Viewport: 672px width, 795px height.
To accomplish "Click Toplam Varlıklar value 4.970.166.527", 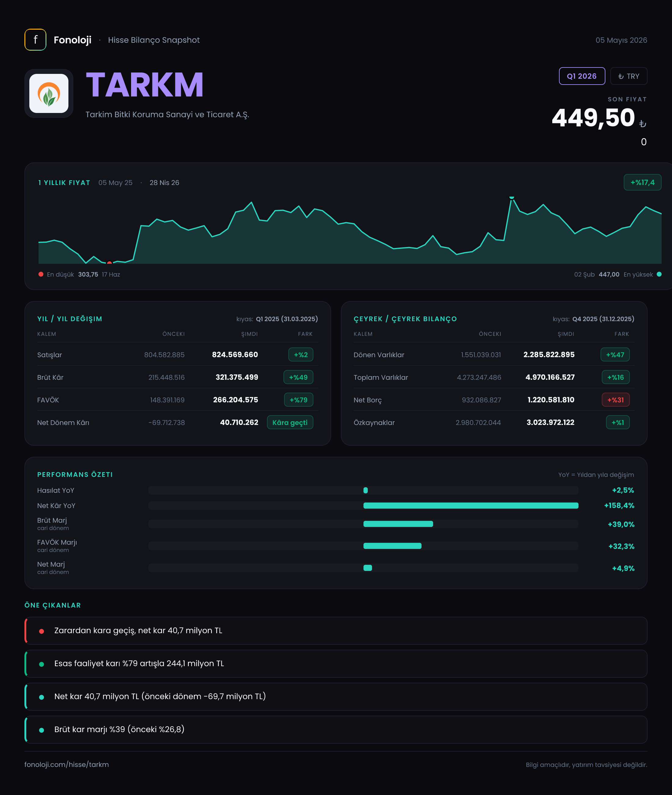I will (550, 377).
